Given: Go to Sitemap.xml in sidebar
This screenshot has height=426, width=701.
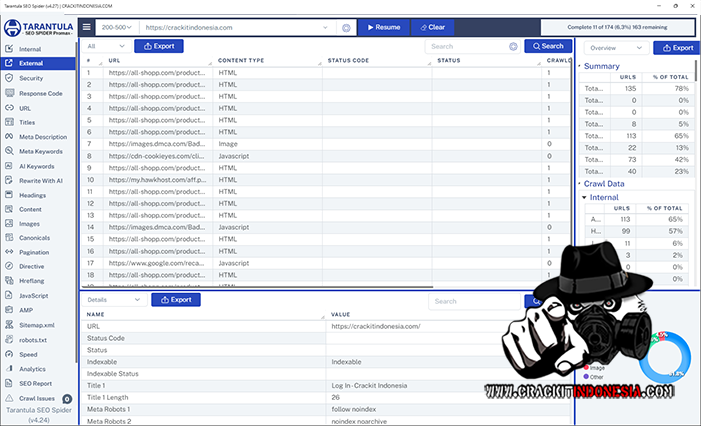Looking at the screenshot, I should 36,325.
